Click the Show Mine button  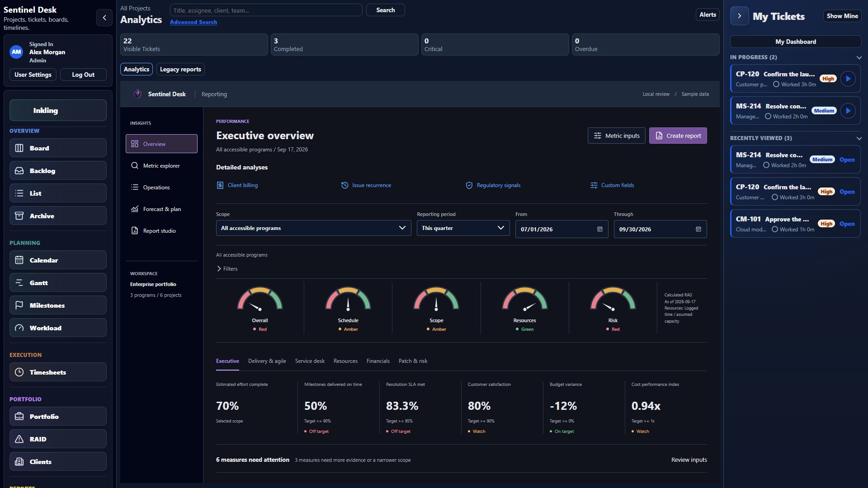coord(842,16)
